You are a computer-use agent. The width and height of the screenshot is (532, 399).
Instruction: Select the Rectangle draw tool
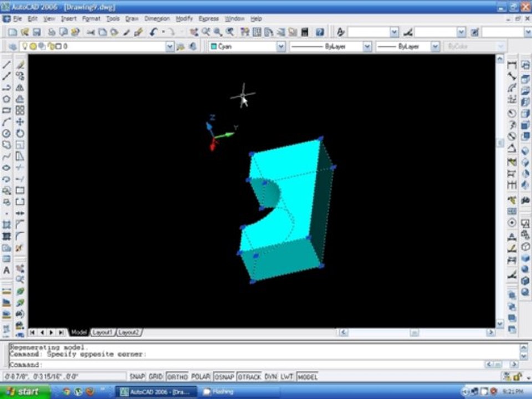[7, 111]
